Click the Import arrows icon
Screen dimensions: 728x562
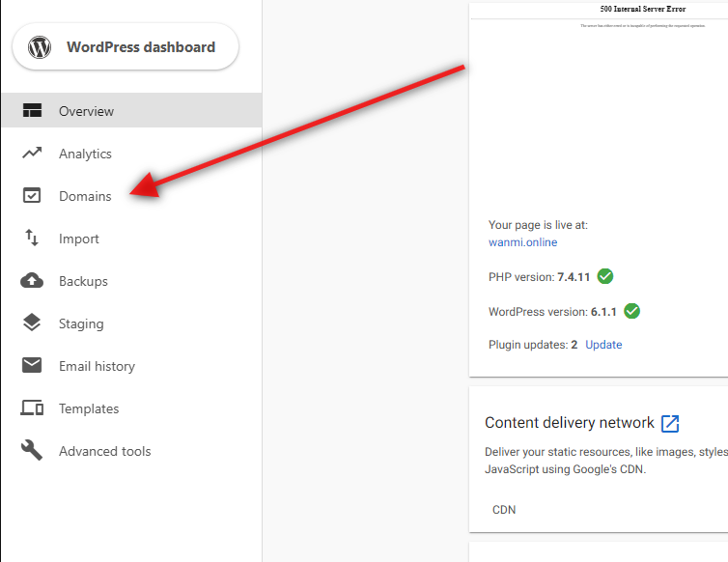[32, 239]
